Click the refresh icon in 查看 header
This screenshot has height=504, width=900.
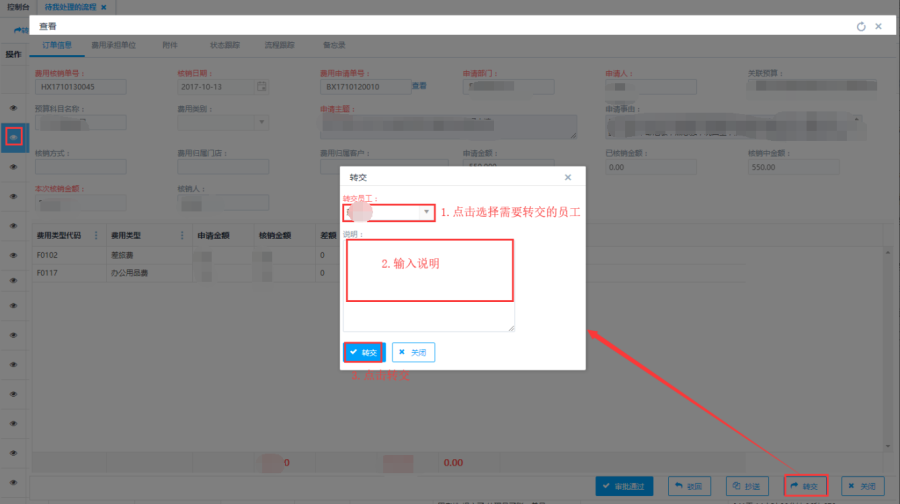(x=860, y=27)
